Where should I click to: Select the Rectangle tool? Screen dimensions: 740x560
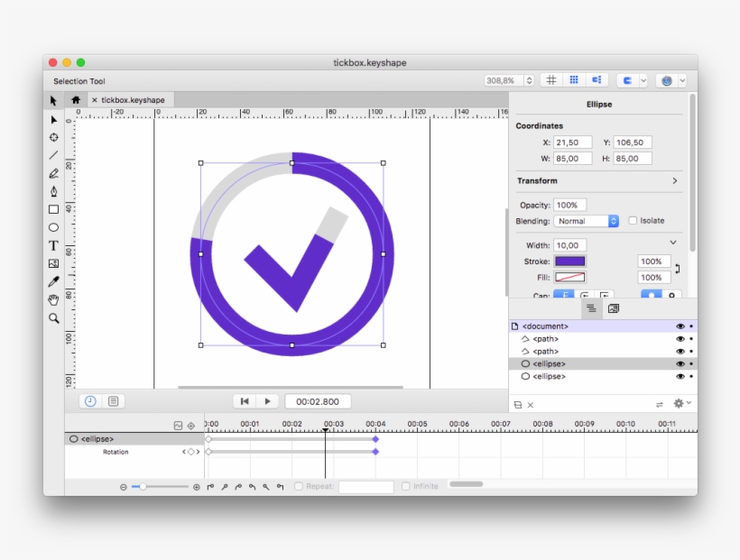coord(54,209)
